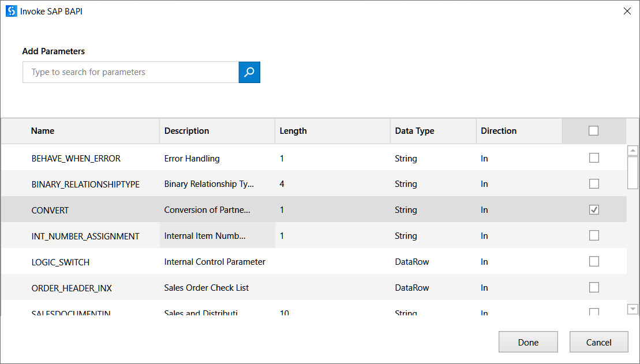Check the BINARY_RELATIONSHIPTYPE checkbox
The width and height of the screenshot is (640, 364).
(594, 183)
